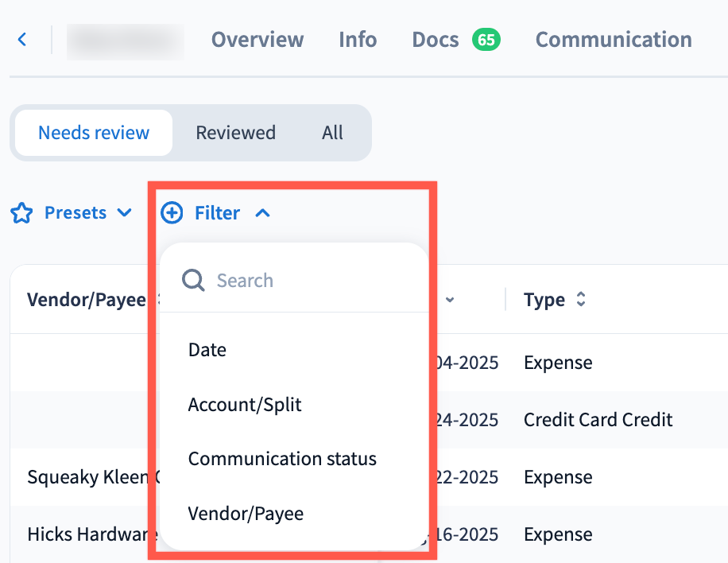
Task: Select the Account/Split filter option
Action: (245, 405)
